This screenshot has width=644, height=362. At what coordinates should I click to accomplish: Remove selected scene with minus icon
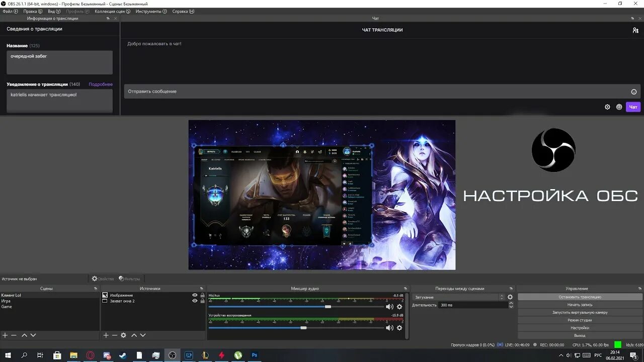click(x=14, y=335)
